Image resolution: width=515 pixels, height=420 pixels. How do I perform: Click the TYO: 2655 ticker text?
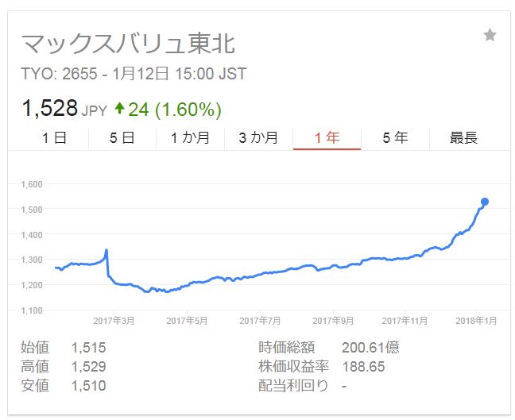(59, 74)
